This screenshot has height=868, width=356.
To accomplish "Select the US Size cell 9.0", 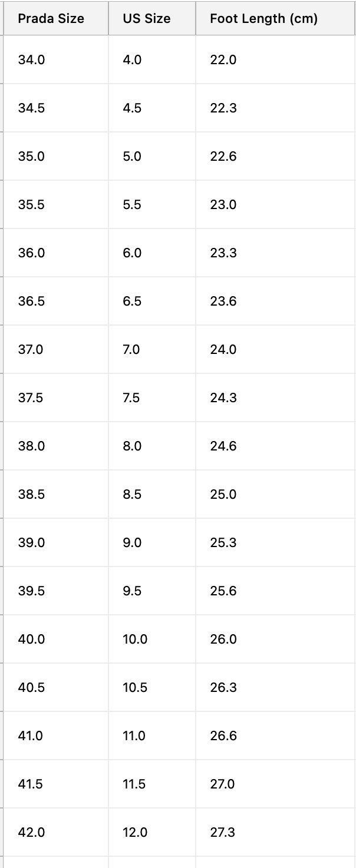I will [x=152, y=542].
